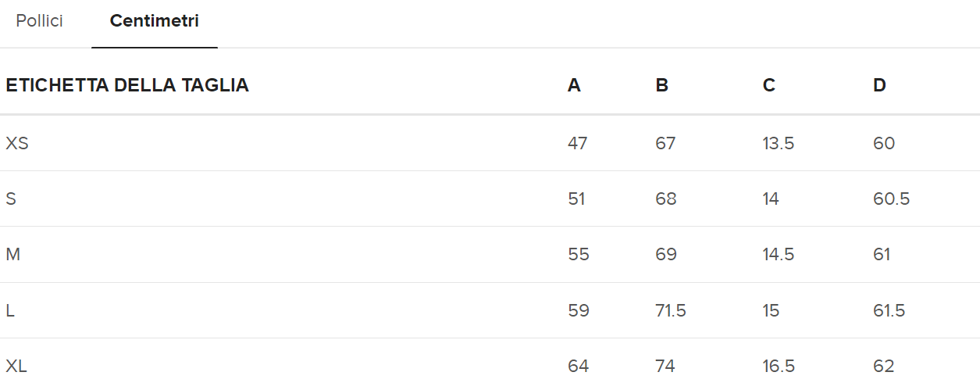Select the L size row label

(10, 310)
